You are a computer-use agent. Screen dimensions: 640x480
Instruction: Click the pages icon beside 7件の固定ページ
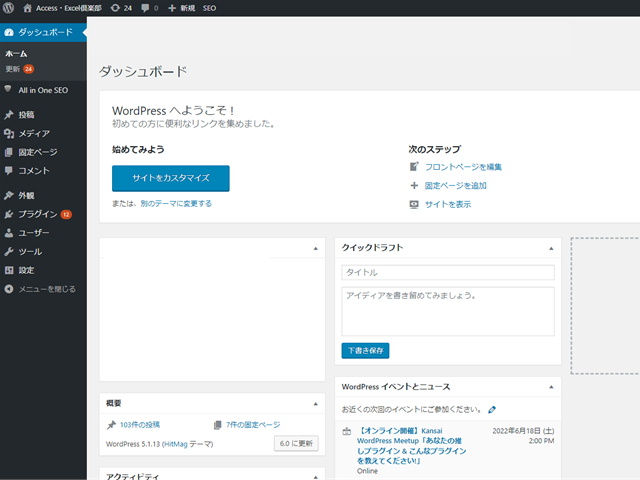point(218,425)
